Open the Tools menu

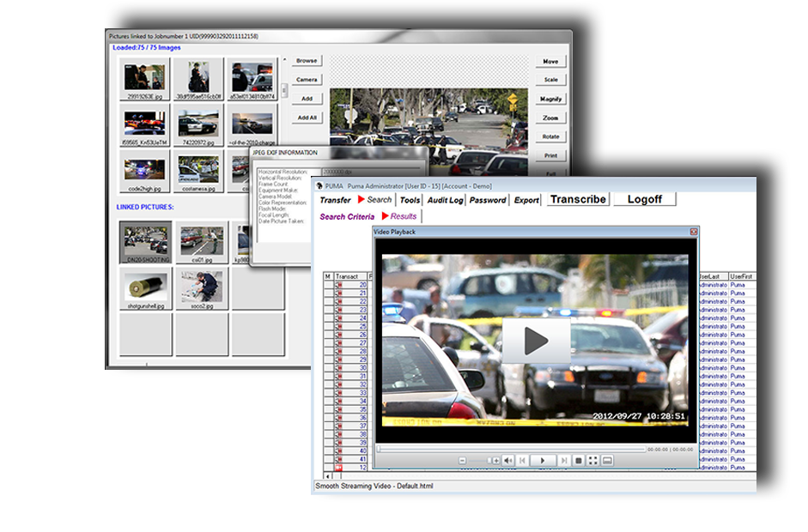click(x=410, y=200)
